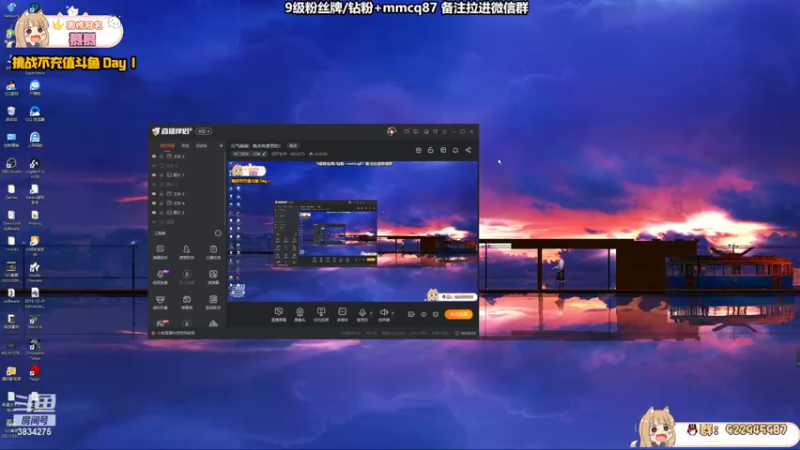This screenshot has width=800, height=450.
Task: Expand speaker options arrow
Action: click(x=392, y=313)
